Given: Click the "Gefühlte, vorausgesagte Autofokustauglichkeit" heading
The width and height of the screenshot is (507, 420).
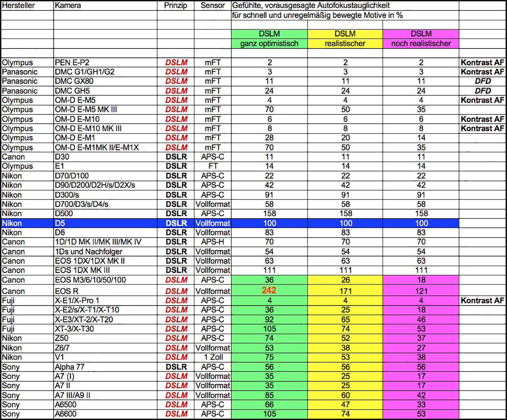Looking at the screenshot, I should pos(311,5).
